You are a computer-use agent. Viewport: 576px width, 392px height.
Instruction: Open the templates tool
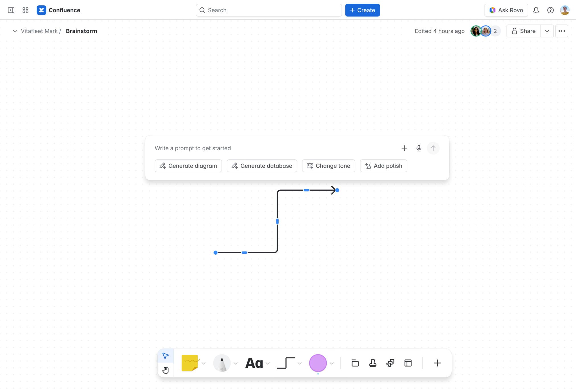click(x=408, y=363)
